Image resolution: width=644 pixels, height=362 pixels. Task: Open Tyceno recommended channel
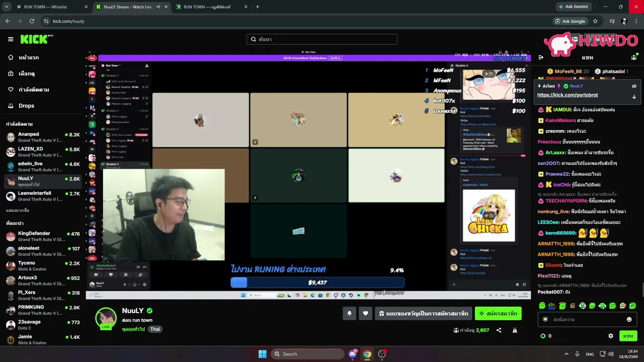click(43, 266)
